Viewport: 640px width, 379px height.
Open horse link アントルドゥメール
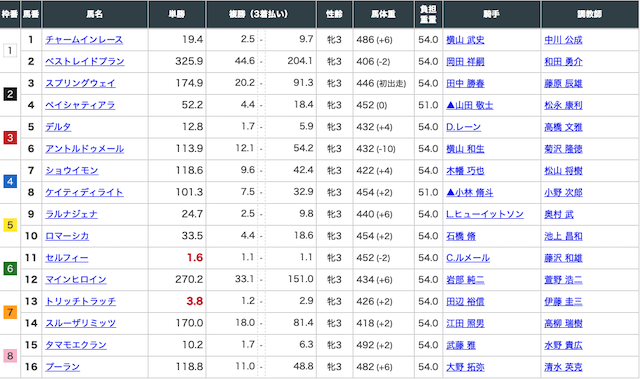[x=84, y=149]
